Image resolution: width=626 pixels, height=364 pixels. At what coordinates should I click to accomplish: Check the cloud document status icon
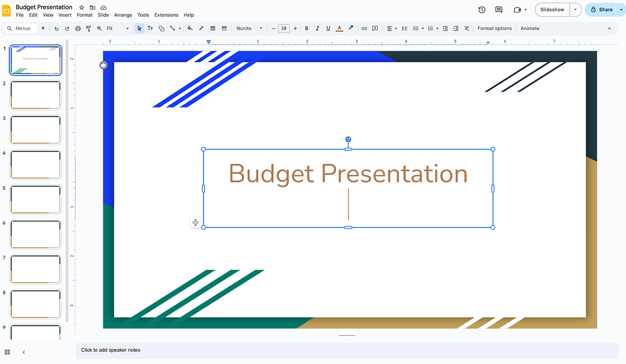coord(103,8)
